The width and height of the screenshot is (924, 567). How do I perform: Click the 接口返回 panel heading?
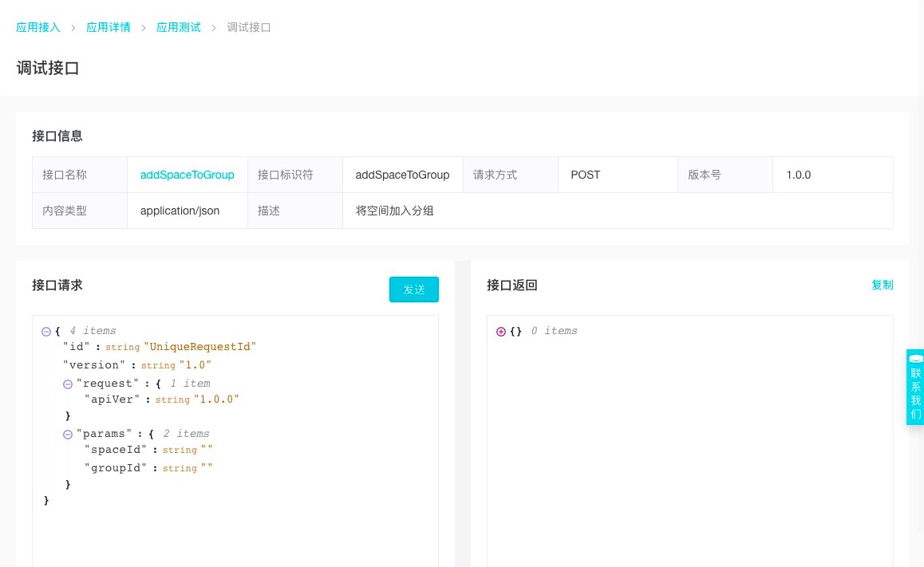coord(512,285)
